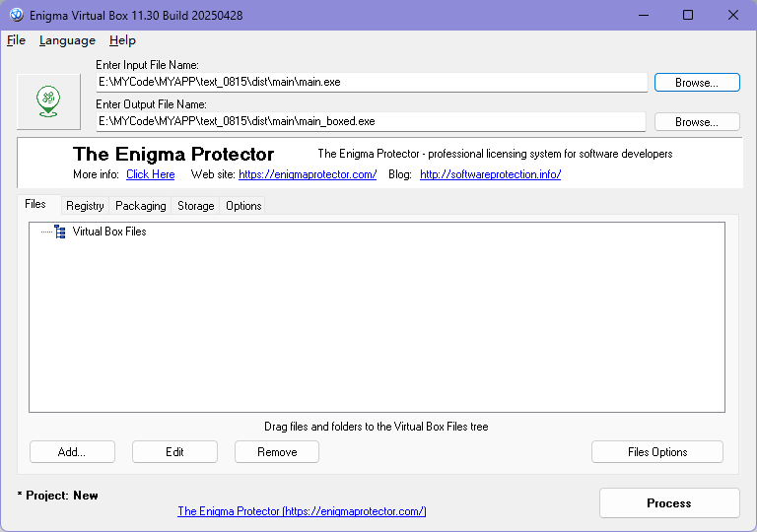Click the Process button
Viewport: 757px width, 532px height.
tap(669, 503)
